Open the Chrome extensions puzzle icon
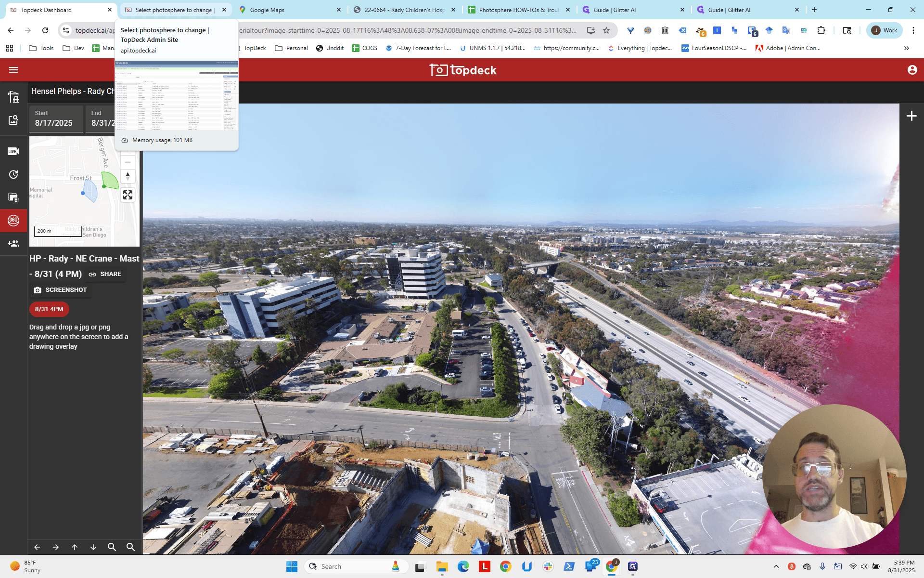 click(821, 30)
